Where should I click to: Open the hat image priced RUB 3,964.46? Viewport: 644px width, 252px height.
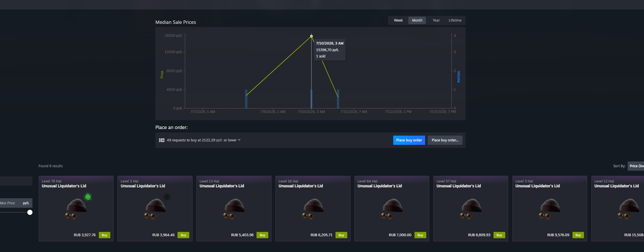coord(155,209)
